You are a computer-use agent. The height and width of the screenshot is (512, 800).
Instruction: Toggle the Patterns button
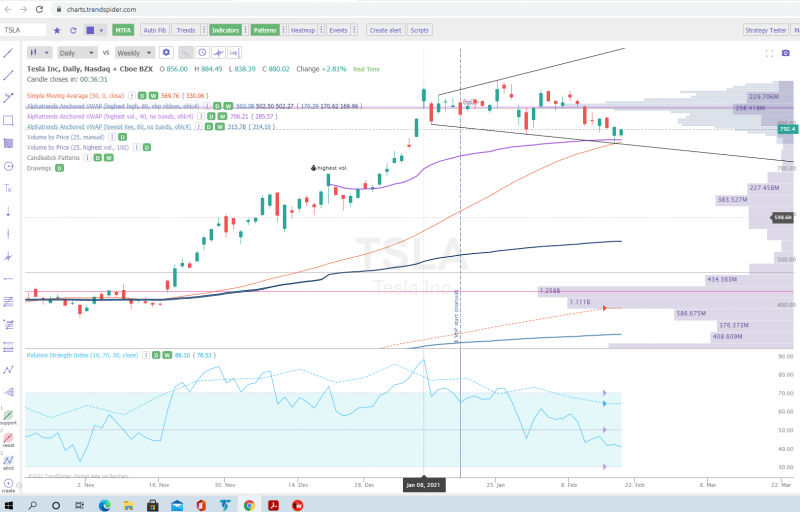click(265, 31)
